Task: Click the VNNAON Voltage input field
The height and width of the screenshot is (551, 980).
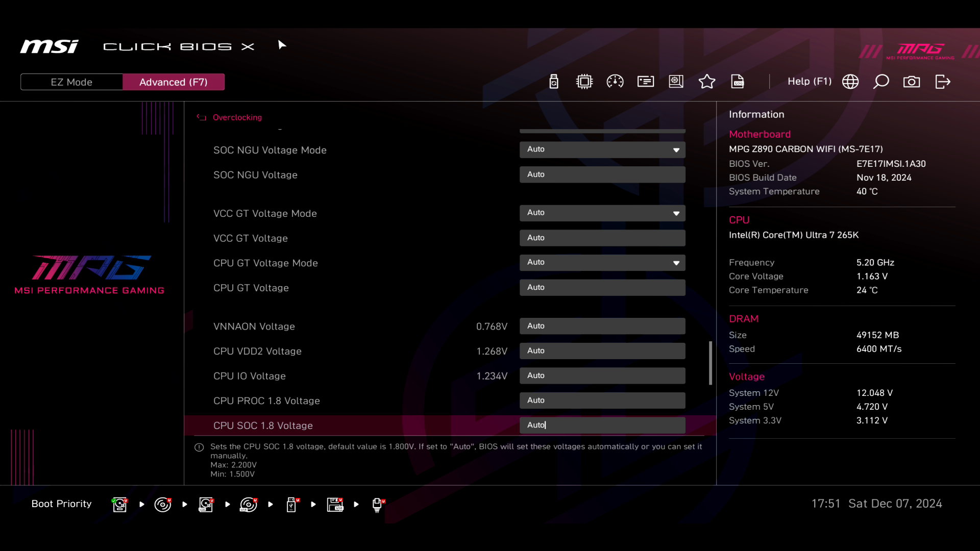Action: pyautogui.click(x=602, y=326)
